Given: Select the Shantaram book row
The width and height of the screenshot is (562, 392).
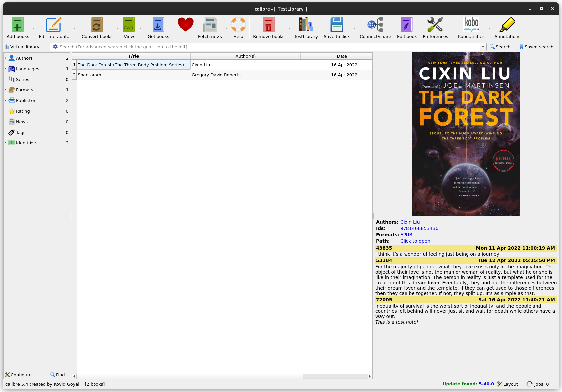Looking at the screenshot, I should click(222, 75).
